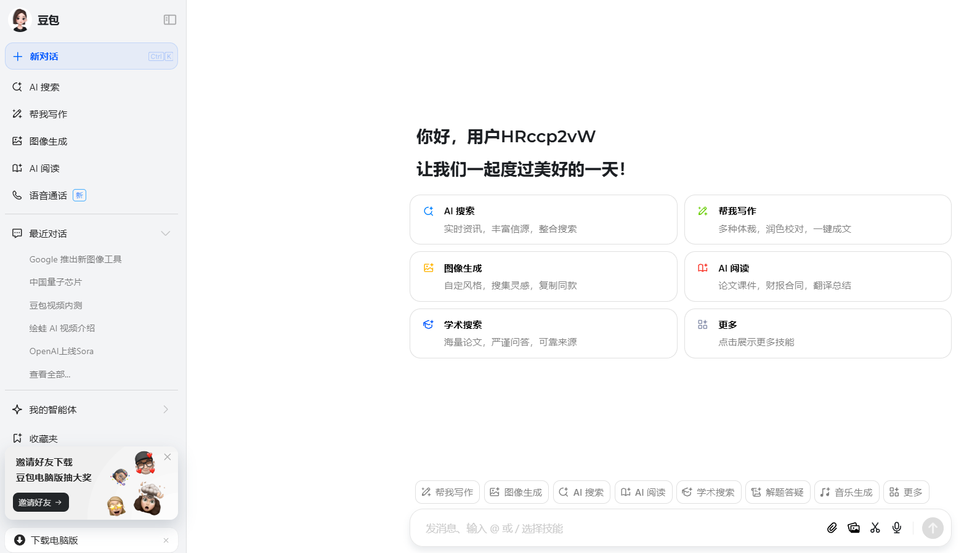This screenshot has width=980, height=553.
Task: Click the scissors screenshot icon
Action: pyautogui.click(x=875, y=528)
